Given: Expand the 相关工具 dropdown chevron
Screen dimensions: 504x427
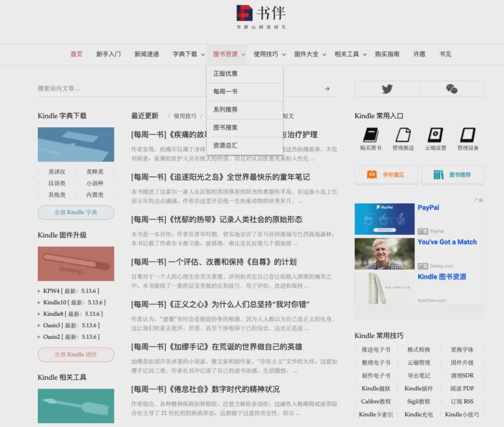Looking at the screenshot, I should tap(365, 55).
